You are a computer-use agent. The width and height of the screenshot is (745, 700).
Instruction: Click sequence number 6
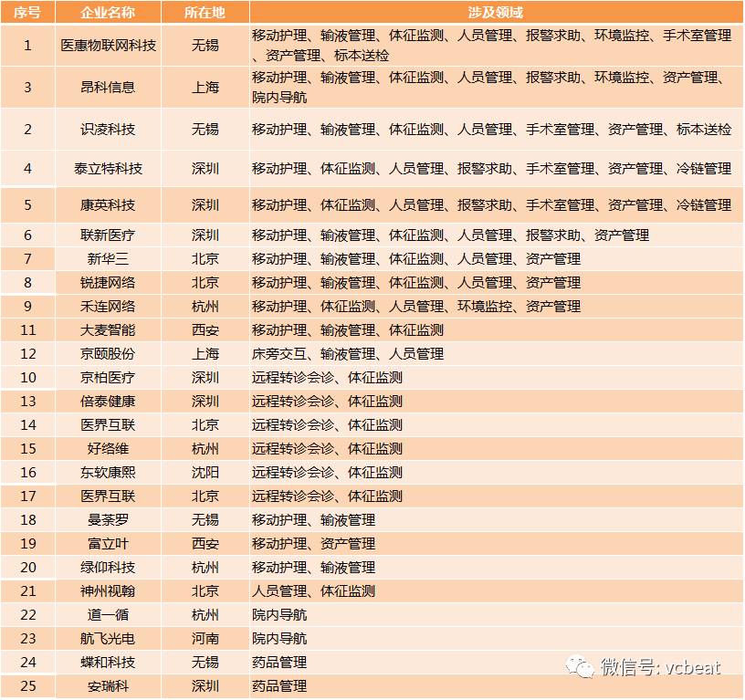(x=27, y=235)
